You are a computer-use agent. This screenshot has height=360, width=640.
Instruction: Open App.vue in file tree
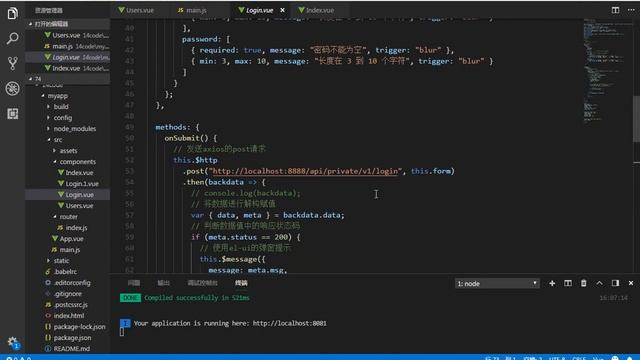click(x=71, y=239)
